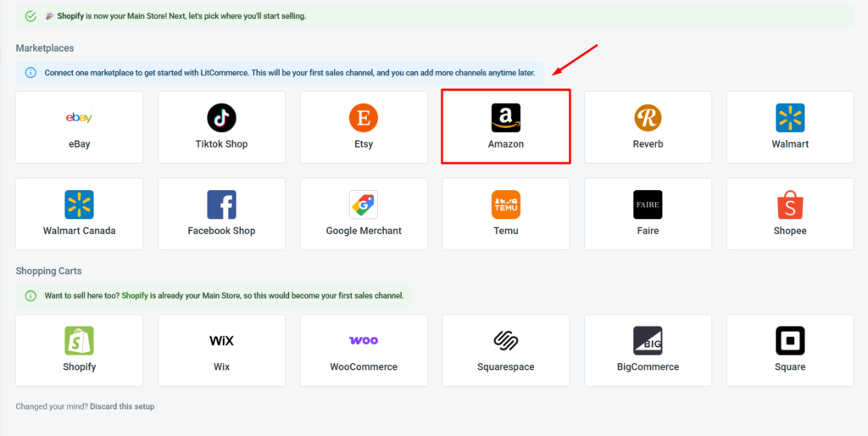Viewport: 868px width, 436px height.
Task: Click the Shopify bag logo icon
Action: coord(79,340)
